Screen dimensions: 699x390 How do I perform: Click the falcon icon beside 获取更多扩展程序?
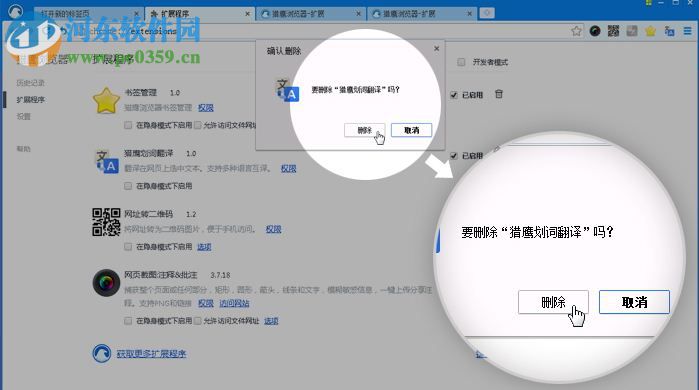[102, 353]
